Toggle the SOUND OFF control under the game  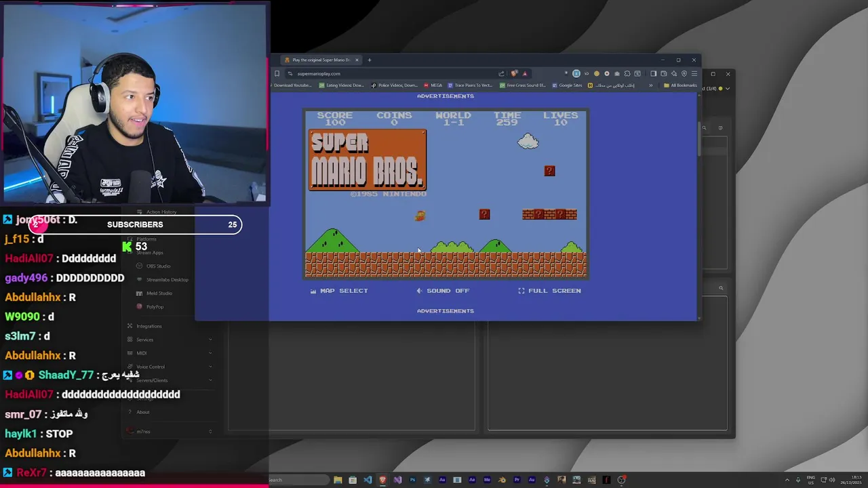pos(443,291)
